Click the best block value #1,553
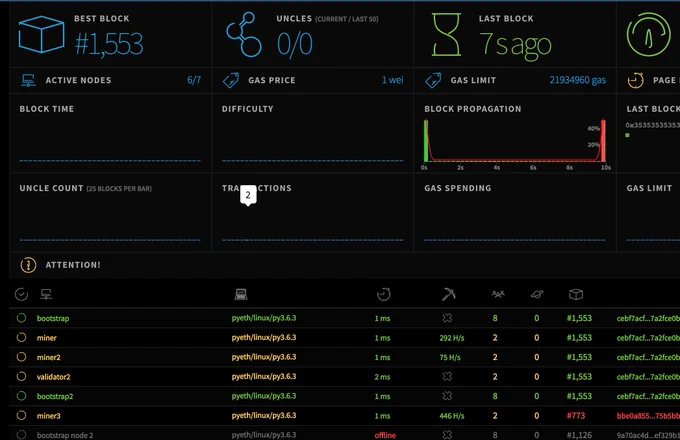The height and width of the screenshot is (440, 680). 109,44
